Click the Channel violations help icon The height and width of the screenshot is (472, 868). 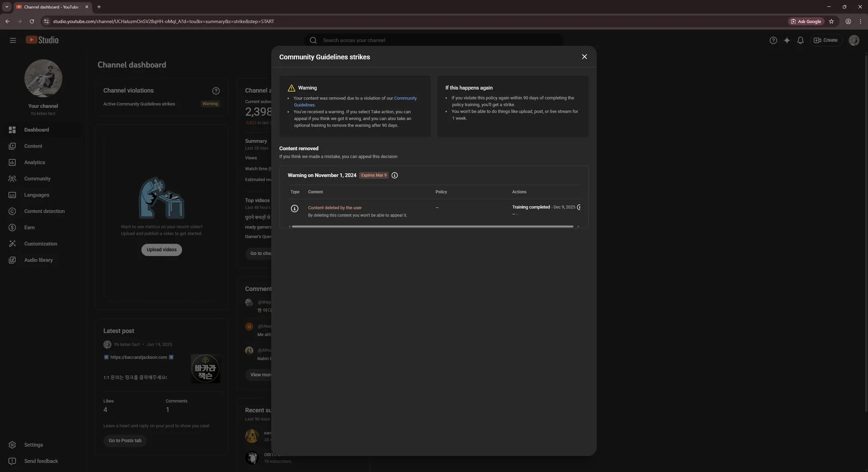pos(216,91)
